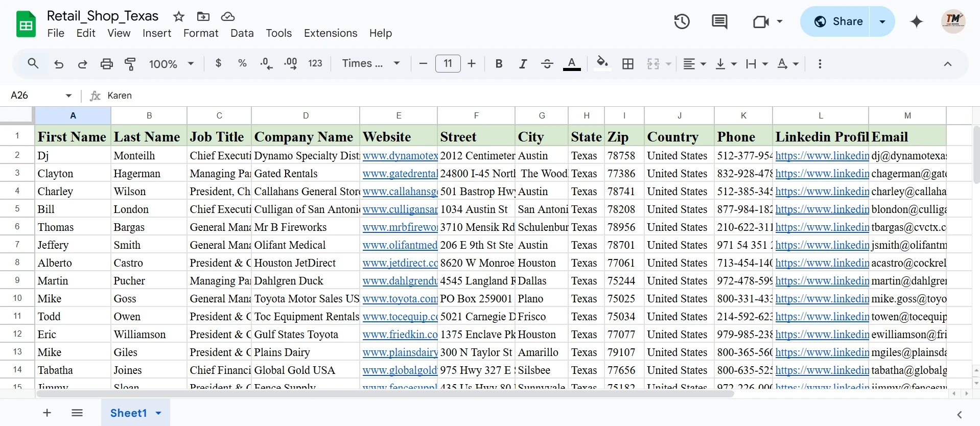This screenshot has width=980, height=426.
Task: Start a Meet video call
Action: point(760,21)
